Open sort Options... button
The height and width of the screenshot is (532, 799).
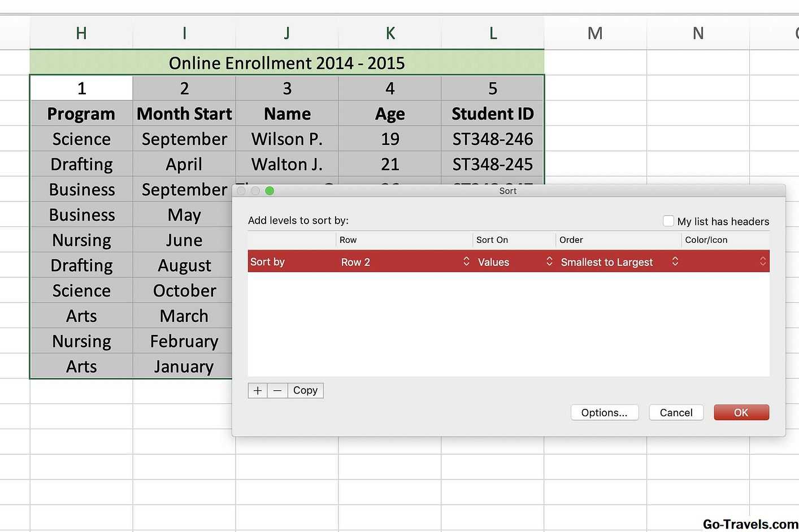coord(604,413)
